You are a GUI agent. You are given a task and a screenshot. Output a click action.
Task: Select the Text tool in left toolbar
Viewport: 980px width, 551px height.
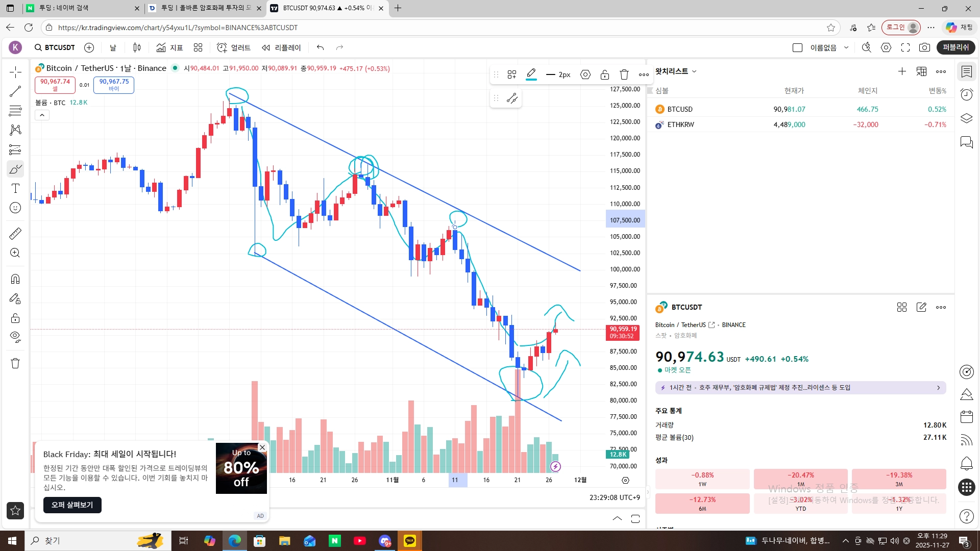[x=15, y=188]
